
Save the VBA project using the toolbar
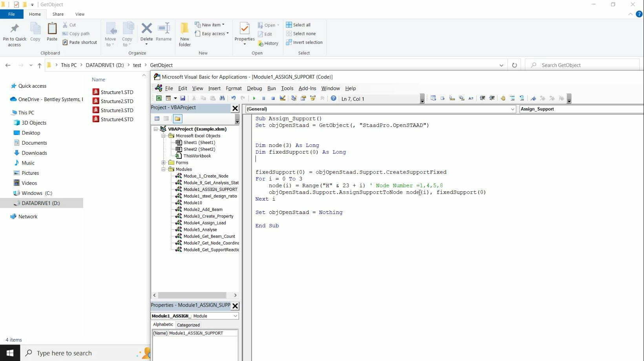coord(182,98)
